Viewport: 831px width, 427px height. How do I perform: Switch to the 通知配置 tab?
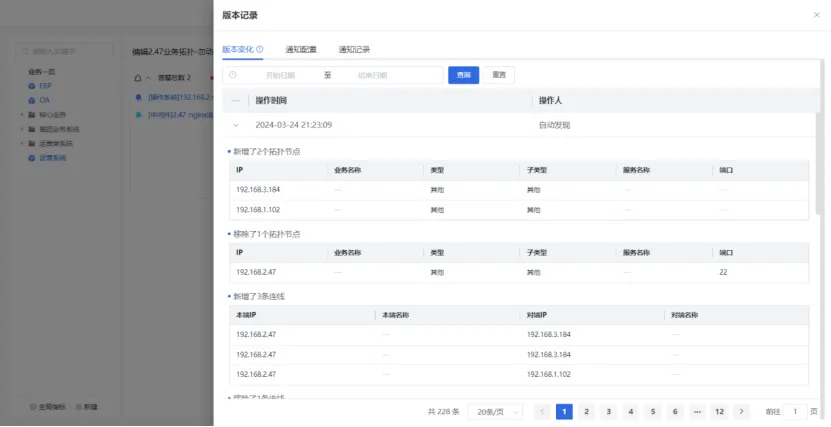pos(300,49)
